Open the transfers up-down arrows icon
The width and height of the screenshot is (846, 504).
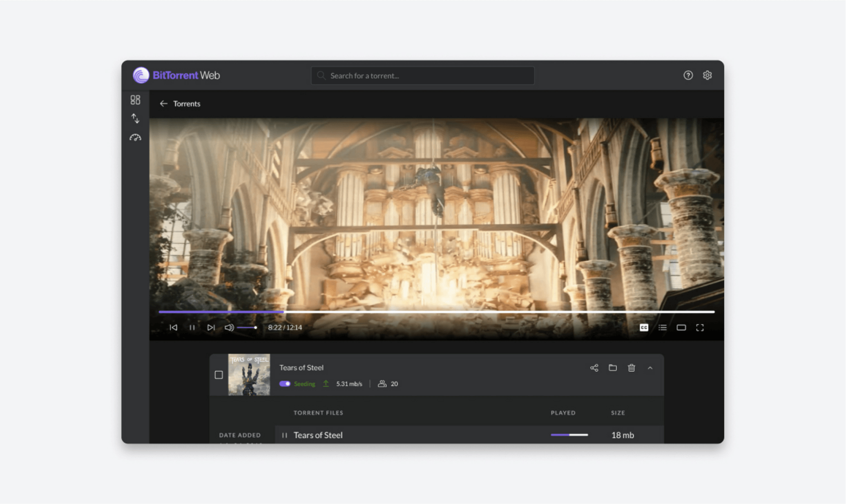click(135, 119)
